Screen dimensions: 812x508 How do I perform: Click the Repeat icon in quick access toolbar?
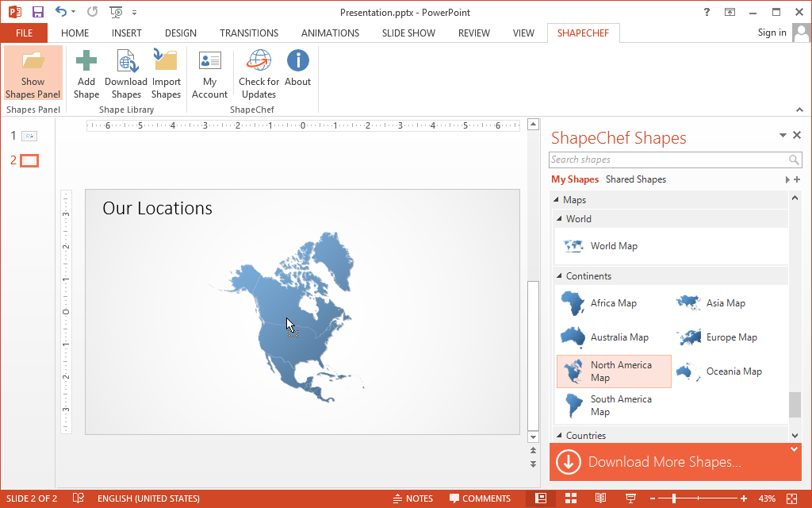(92, 11)
